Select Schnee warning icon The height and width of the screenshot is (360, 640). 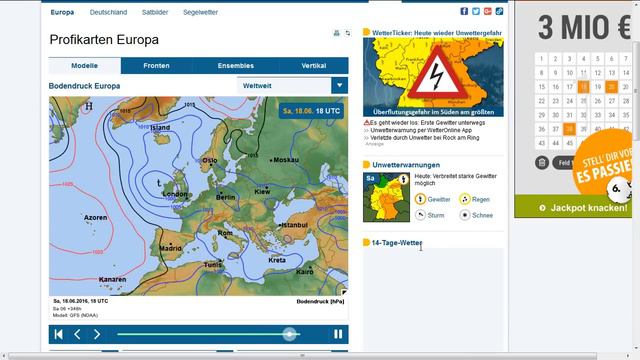[x=464, y=215]
